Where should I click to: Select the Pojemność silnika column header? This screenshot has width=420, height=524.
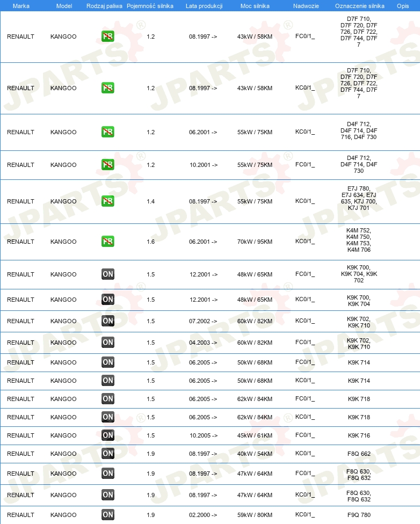pos(150,6)
